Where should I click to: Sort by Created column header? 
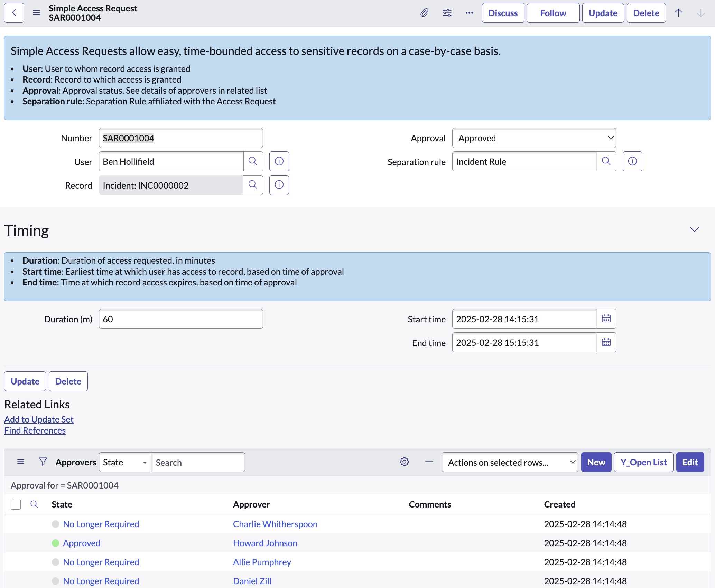(x=560, y=504)
